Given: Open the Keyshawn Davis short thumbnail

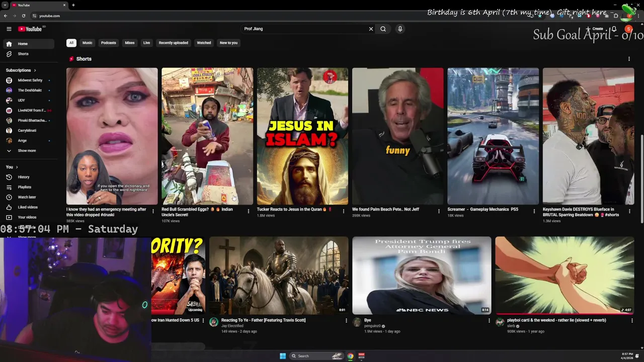Looking at the screenshot, I should click(x=588, y=136).
